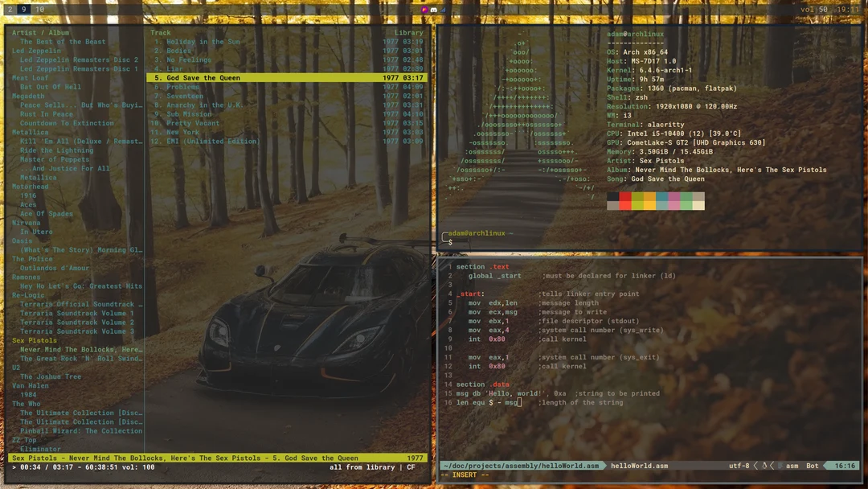Click the purple media icon in the system tray
This screenshot has height=489, width=868.
click(x=424, y=8)
